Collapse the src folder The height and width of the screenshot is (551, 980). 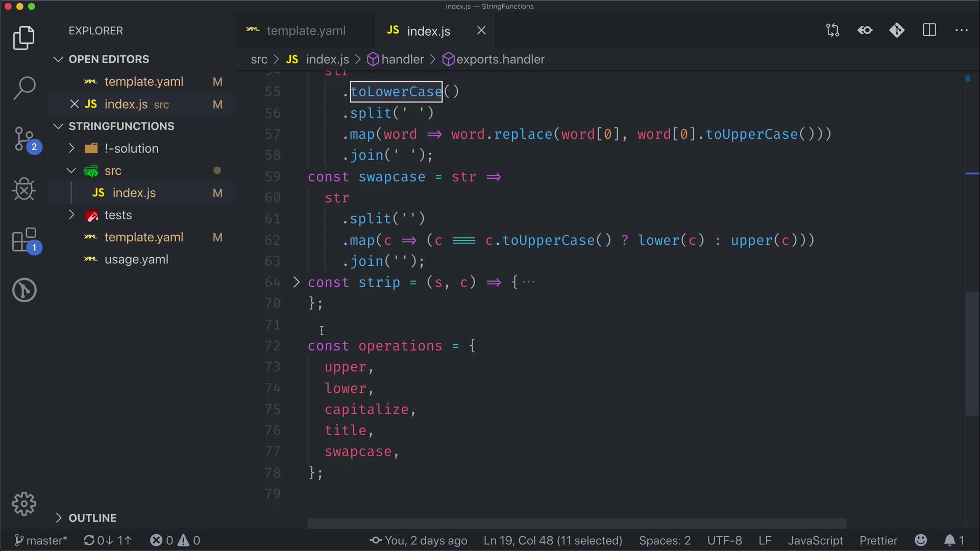tap(72, 171)
